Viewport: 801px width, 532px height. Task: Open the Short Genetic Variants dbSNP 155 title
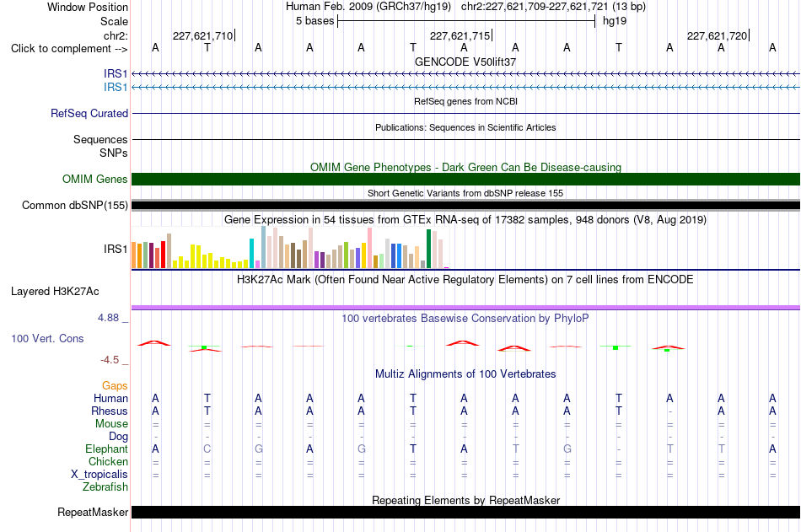465,193
